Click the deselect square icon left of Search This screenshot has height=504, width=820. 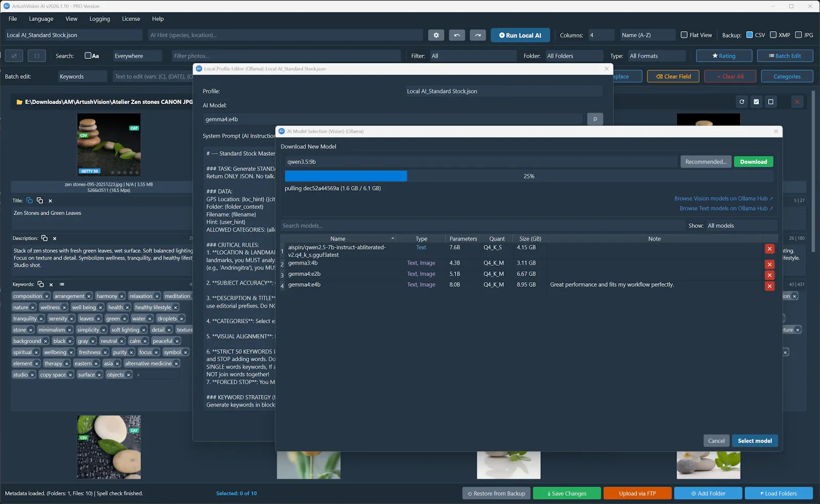[x=37, y=56]
